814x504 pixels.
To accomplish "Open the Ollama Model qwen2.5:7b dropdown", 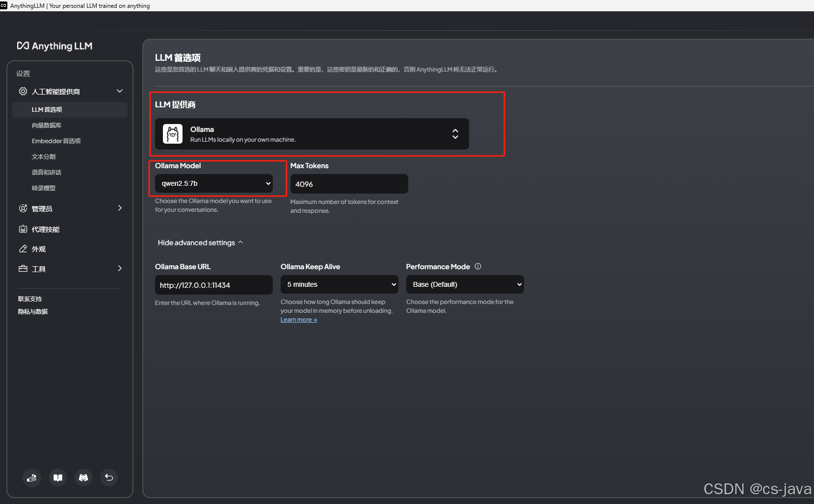I will (x=214, y=183).
